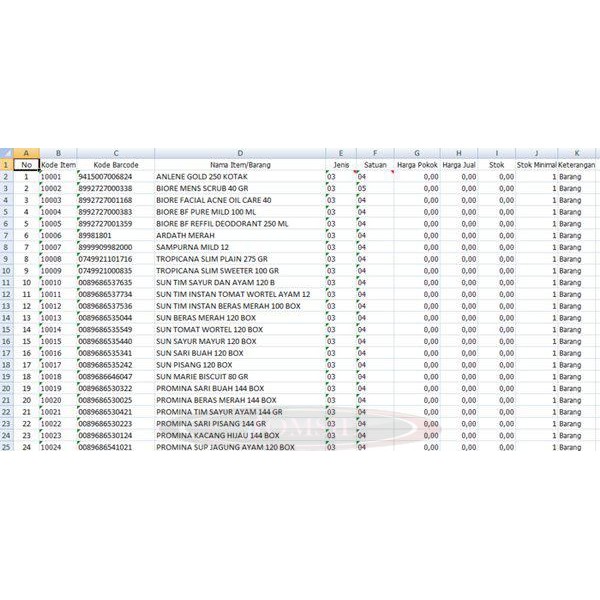Viewport: 600px width, 600px height.
Task: Select the 'Kode Barcode' header cell
Action: click(115, 164)
